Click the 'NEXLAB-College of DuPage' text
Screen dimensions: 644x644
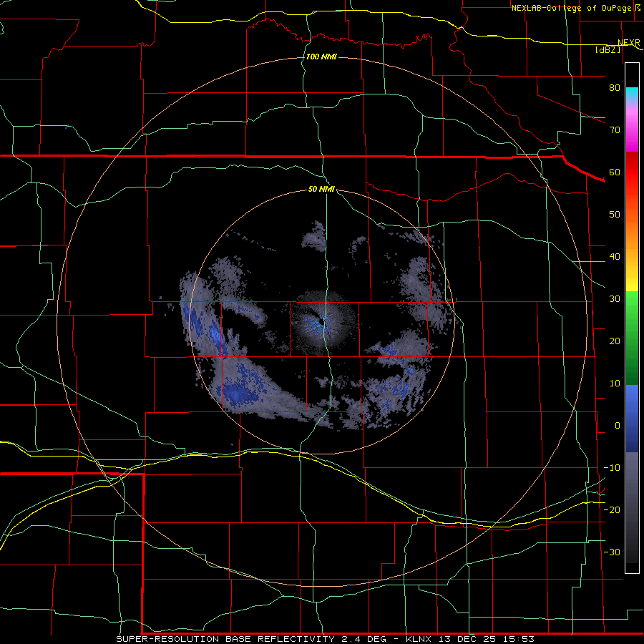coord(571,8)
